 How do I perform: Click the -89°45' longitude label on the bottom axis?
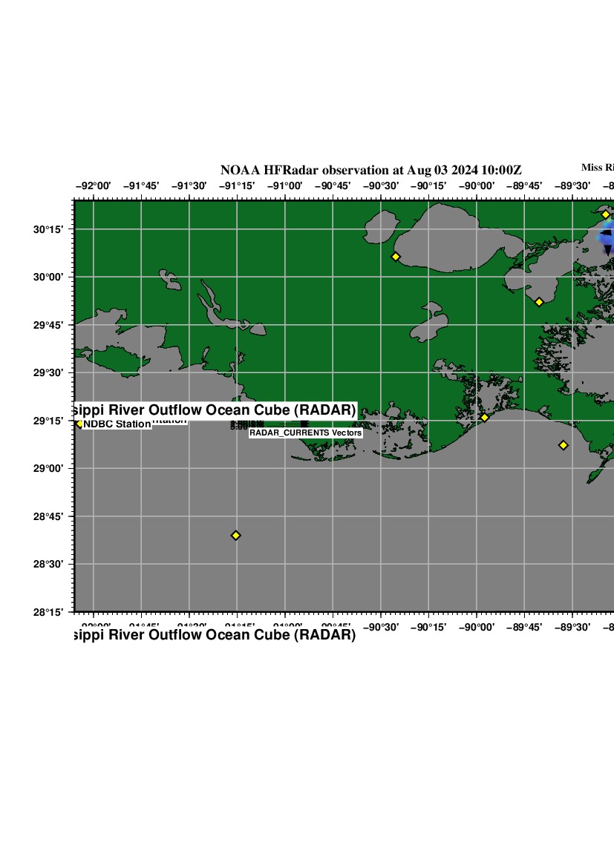(x=524, y=628)
